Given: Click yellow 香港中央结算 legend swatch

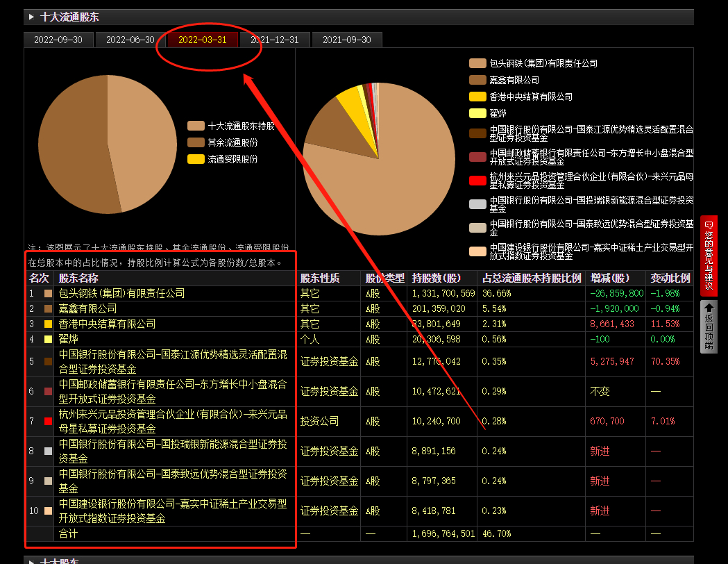Looking at the screenshot, I should [x=477, y=97].
